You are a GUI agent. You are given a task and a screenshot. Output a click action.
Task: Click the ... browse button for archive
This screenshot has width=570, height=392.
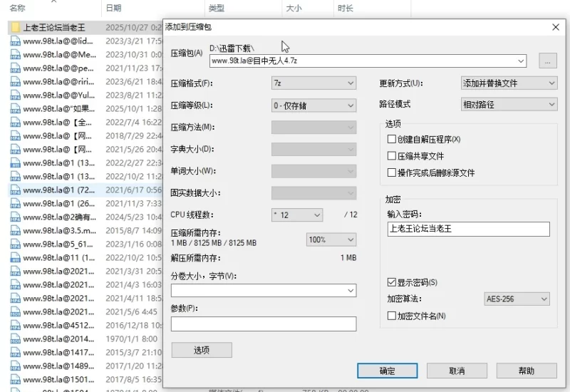point(548,61)
